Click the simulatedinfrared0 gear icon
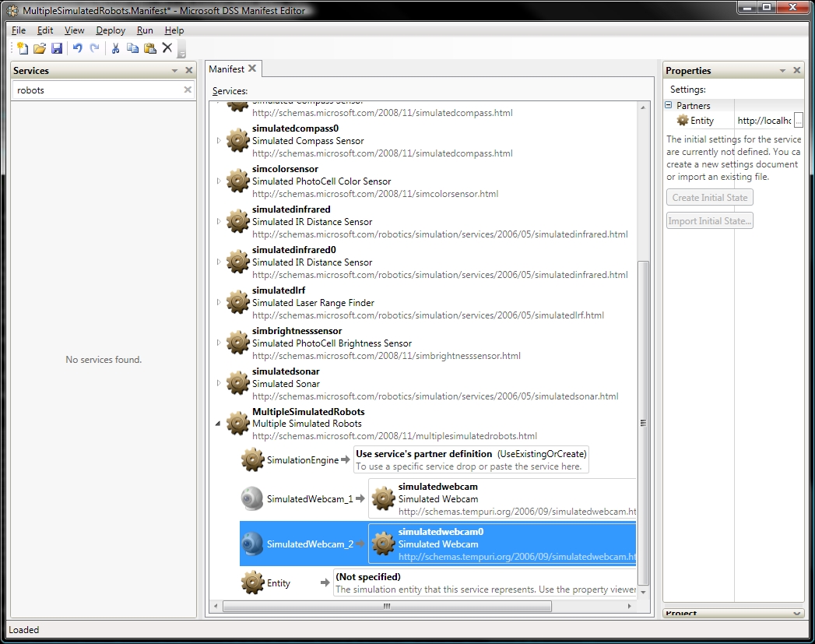 [238, 262]
